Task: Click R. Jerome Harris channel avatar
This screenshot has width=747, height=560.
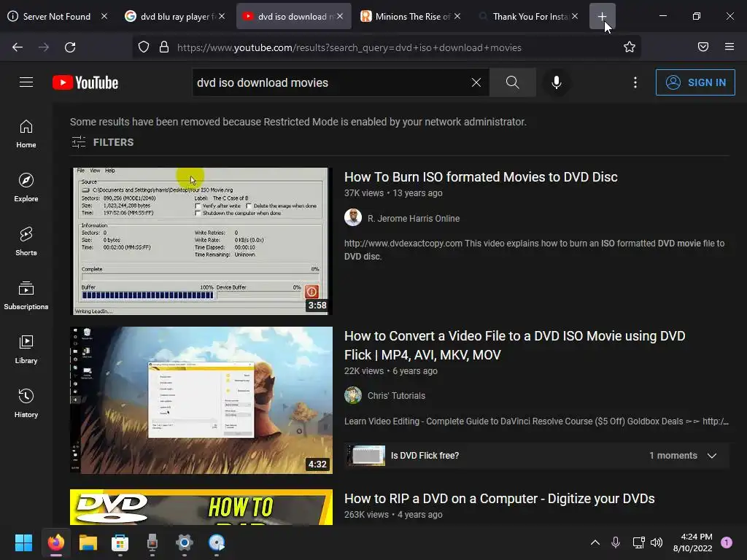Action: point(353,217)
